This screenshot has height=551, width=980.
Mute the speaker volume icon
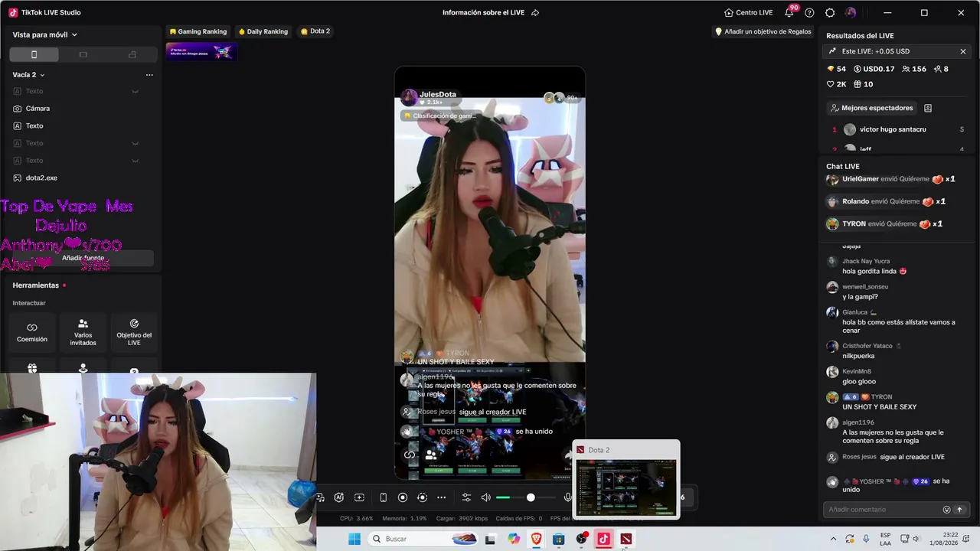pyautogui.click(x=485, y=497)
